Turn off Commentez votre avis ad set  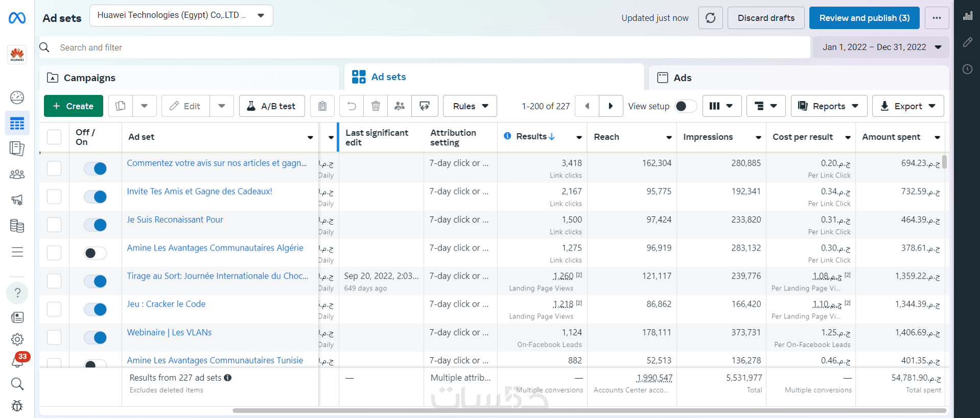(x=95, y=168)
